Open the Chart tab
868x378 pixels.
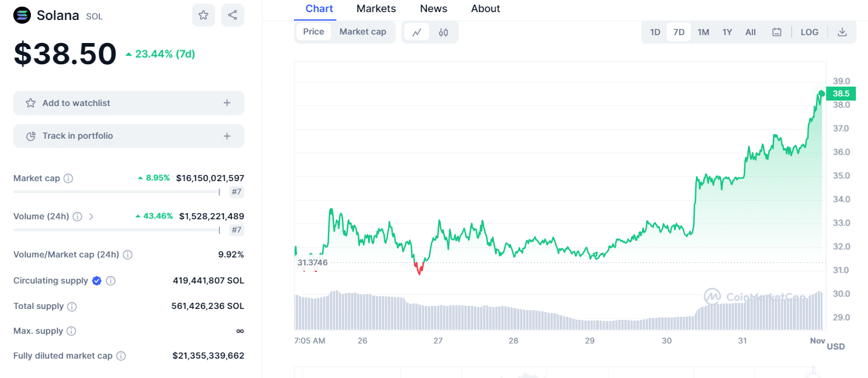[x=319, y=8]
